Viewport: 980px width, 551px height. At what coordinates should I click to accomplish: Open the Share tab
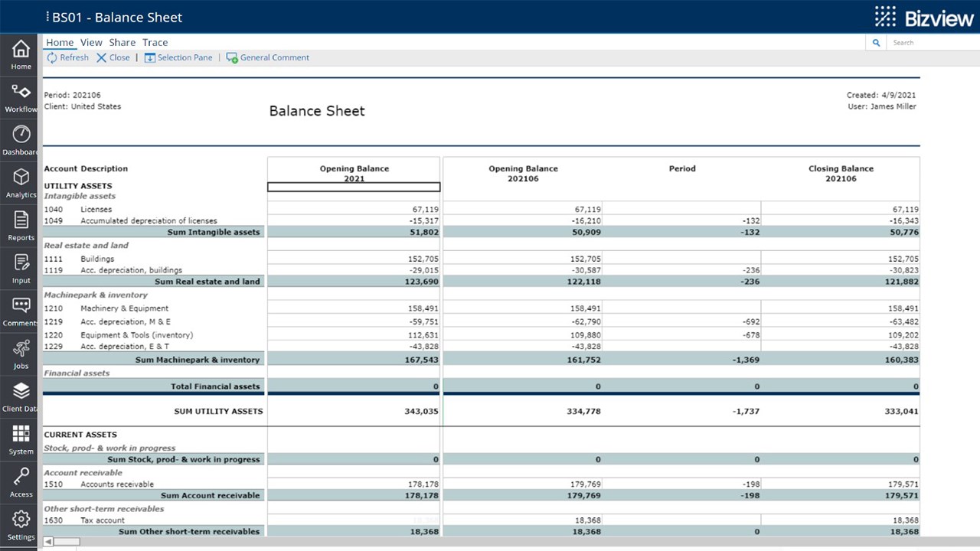click(x=122, y=43)
